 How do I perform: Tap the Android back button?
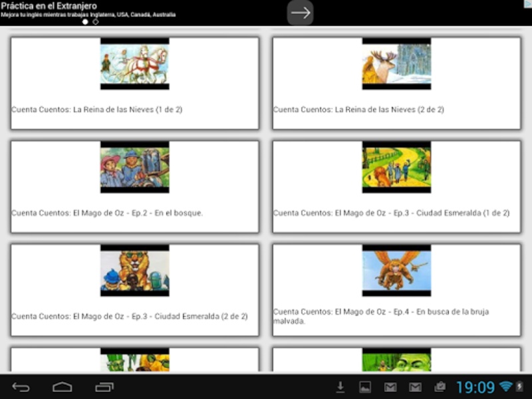(x=21, y=387)
